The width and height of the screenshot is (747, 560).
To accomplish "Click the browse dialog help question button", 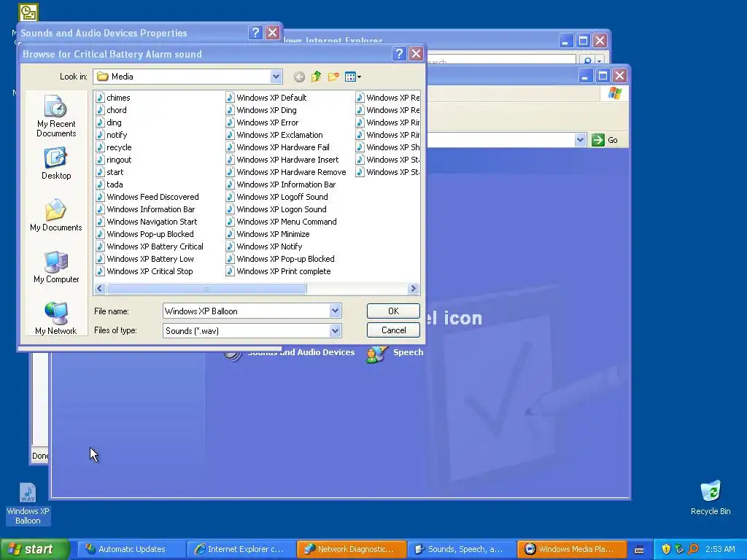I will pyautogui.click(x=399, y=54).
